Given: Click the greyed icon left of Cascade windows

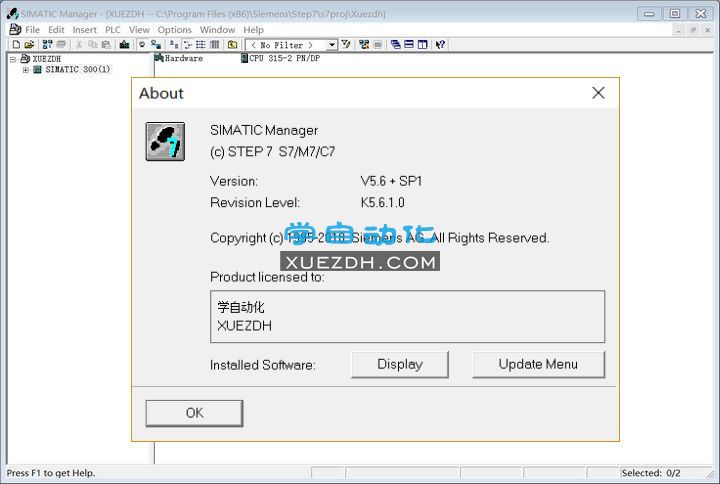Looking at the screenshot, I should pyautogui.click(x=377, y=45).
